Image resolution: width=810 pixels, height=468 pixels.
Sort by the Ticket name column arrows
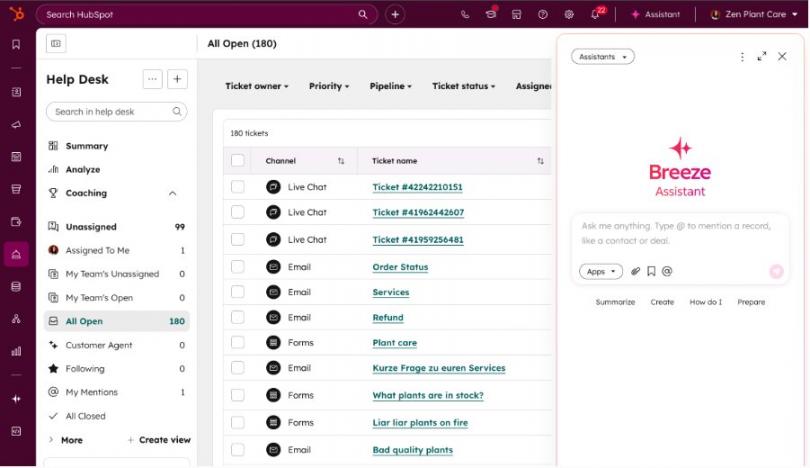[x=540, y=161]
